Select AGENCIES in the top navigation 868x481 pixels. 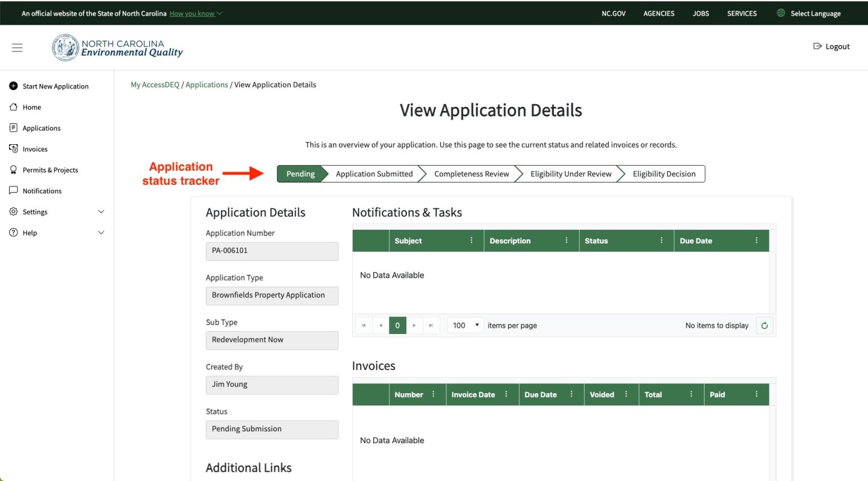(x=658, y=13)
